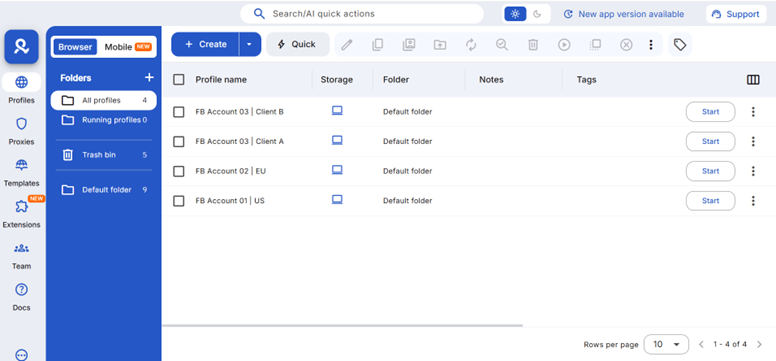This screenshot has width=776, height=361.
Task: Open the Templates section
Action: (x=21, y=172)
